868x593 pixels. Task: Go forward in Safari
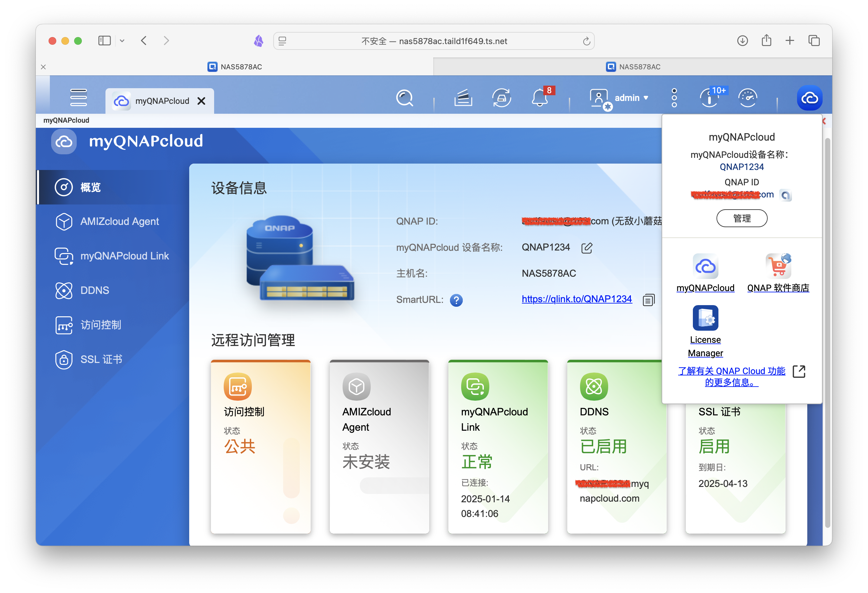[x=167, y=40]
